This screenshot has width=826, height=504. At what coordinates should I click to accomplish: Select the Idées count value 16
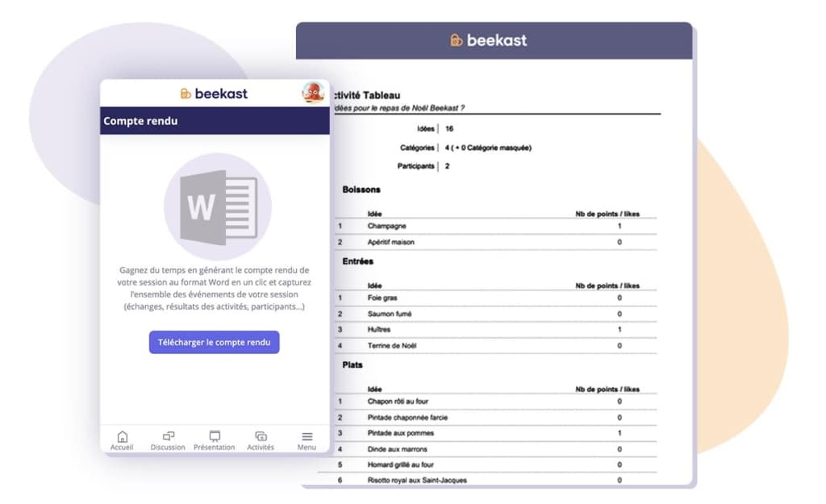pyautogui.click(x=449, y=128)
